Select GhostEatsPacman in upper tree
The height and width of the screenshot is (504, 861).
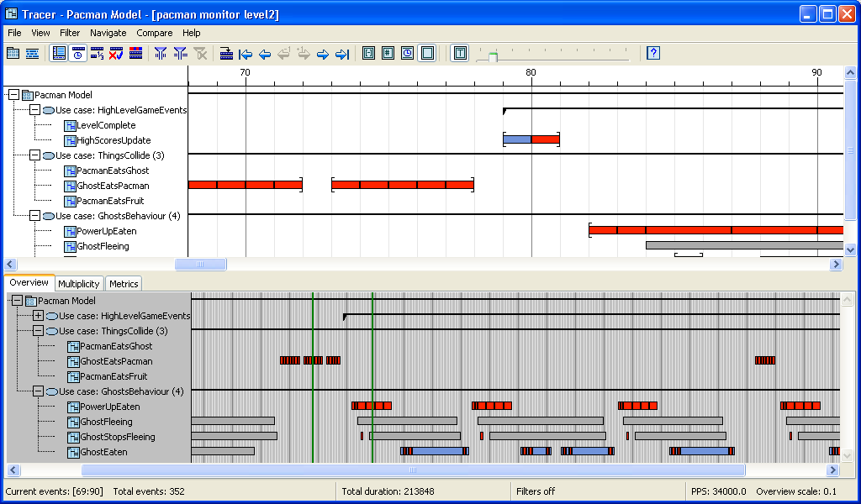(113, 186)
